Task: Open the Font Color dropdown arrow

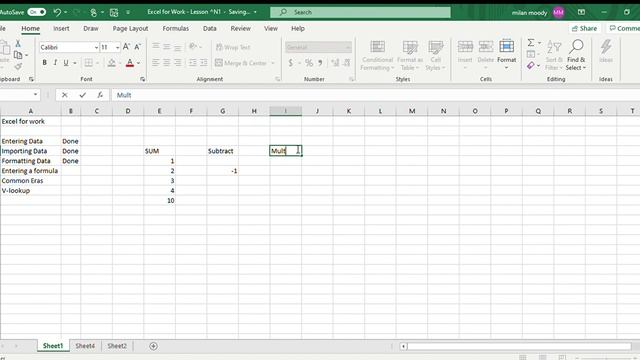Action: pyautogui.click(x=139, y=63)
